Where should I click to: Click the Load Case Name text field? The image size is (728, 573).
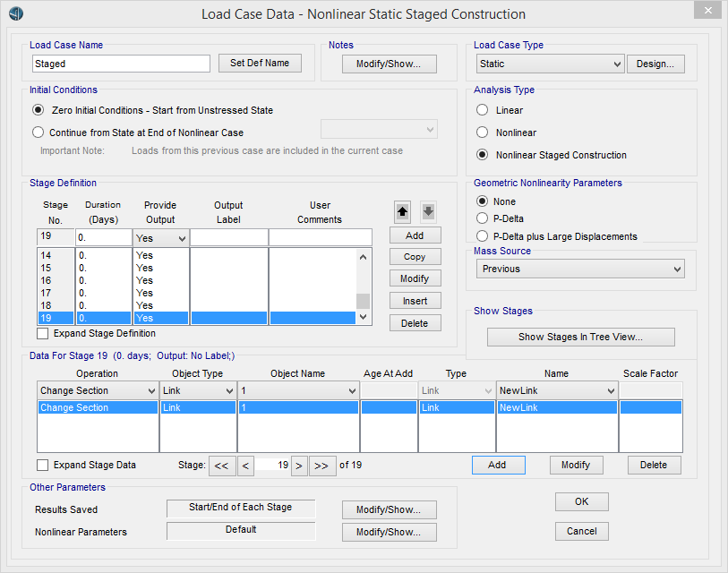[121, 64]
